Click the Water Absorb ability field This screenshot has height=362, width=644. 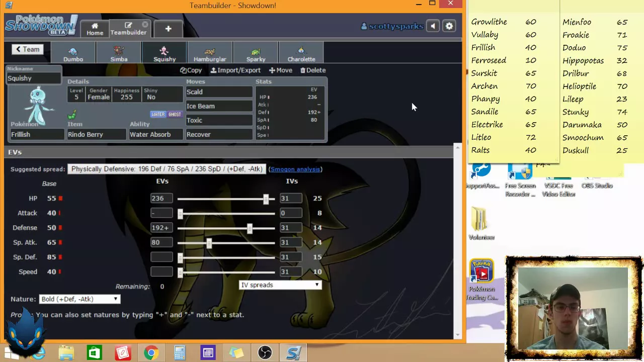155,134
